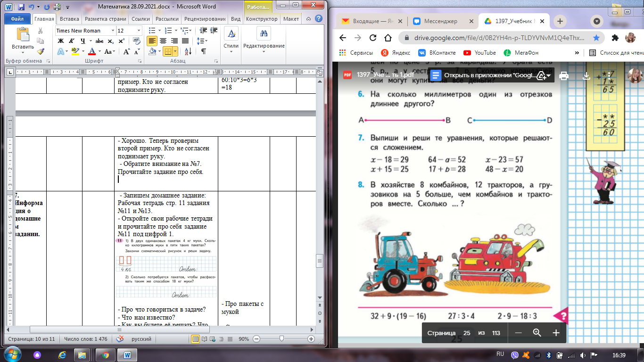
Task: Open Word Help question mark
Action: tap(319, 18)
